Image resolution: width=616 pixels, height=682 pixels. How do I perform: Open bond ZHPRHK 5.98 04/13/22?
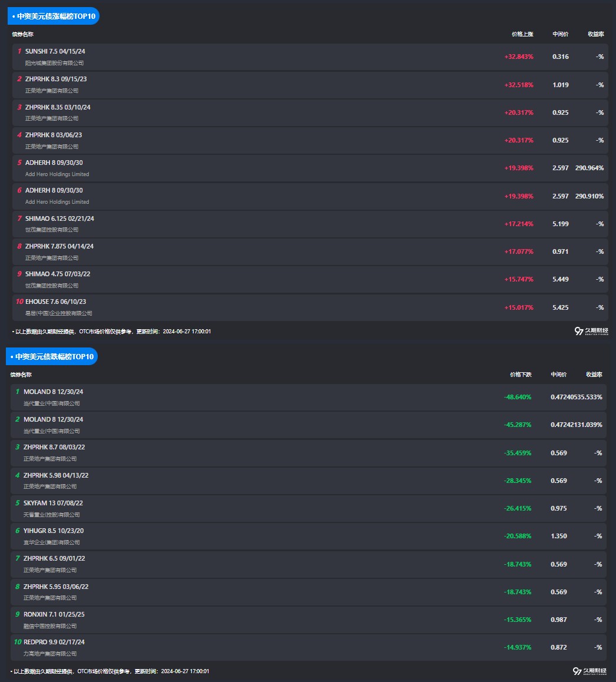(56, 475)
